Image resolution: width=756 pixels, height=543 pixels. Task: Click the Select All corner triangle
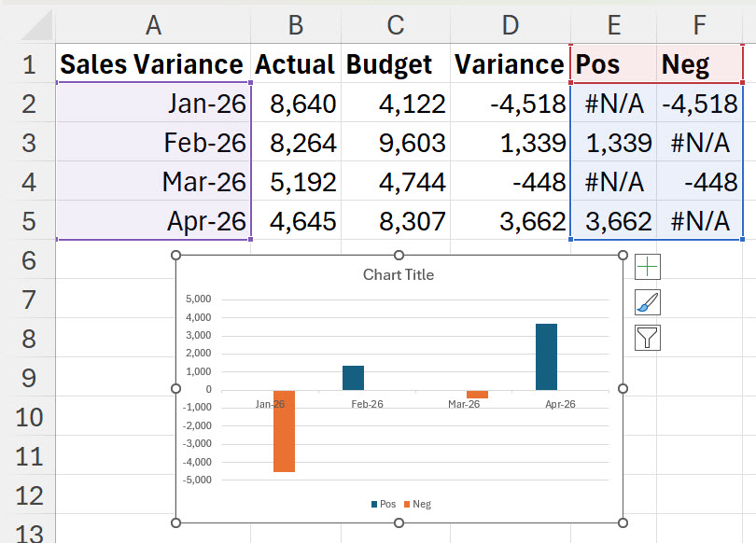click(x=36, y=24)
